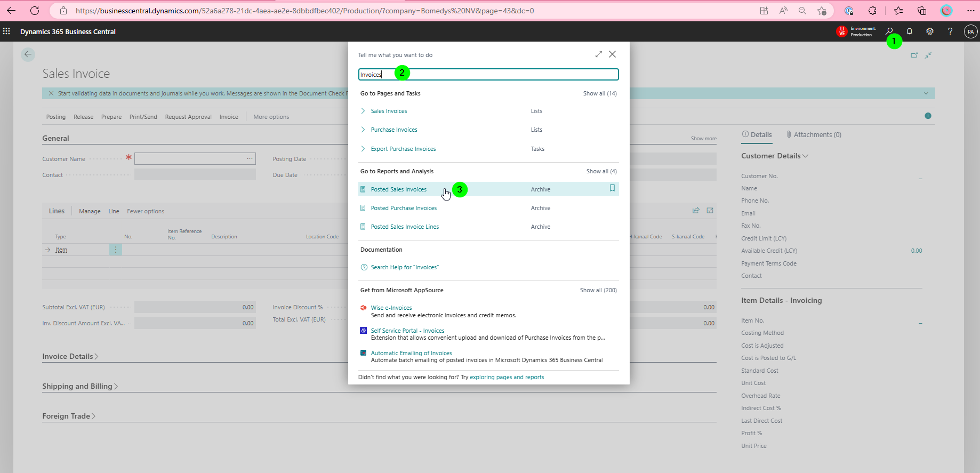
Task: Expand the Invoice Details section
Action: 70,356
